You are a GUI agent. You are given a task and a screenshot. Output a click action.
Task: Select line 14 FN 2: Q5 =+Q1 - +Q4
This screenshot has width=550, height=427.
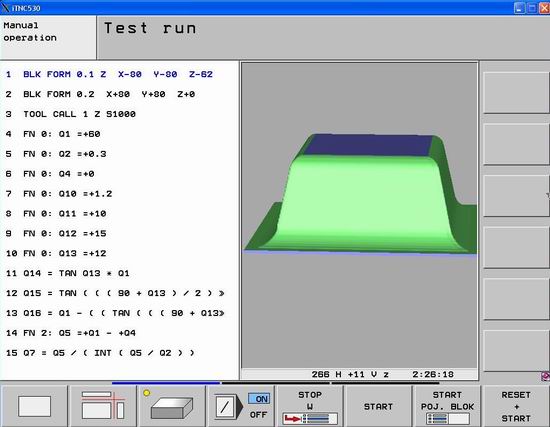(x=71, y=333)
